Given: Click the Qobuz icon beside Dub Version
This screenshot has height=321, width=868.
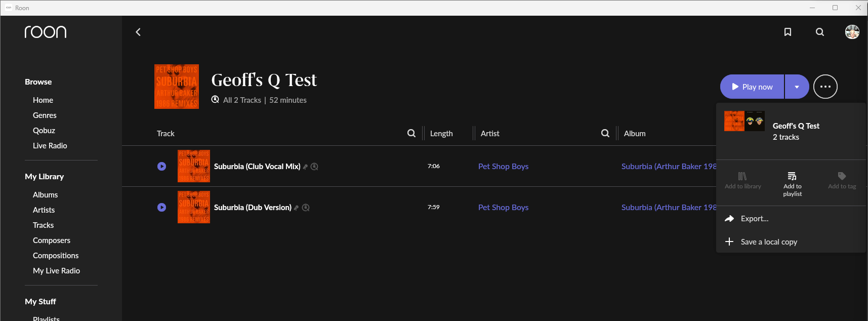Looking at the screenshot, I should (x=306, y=208).
